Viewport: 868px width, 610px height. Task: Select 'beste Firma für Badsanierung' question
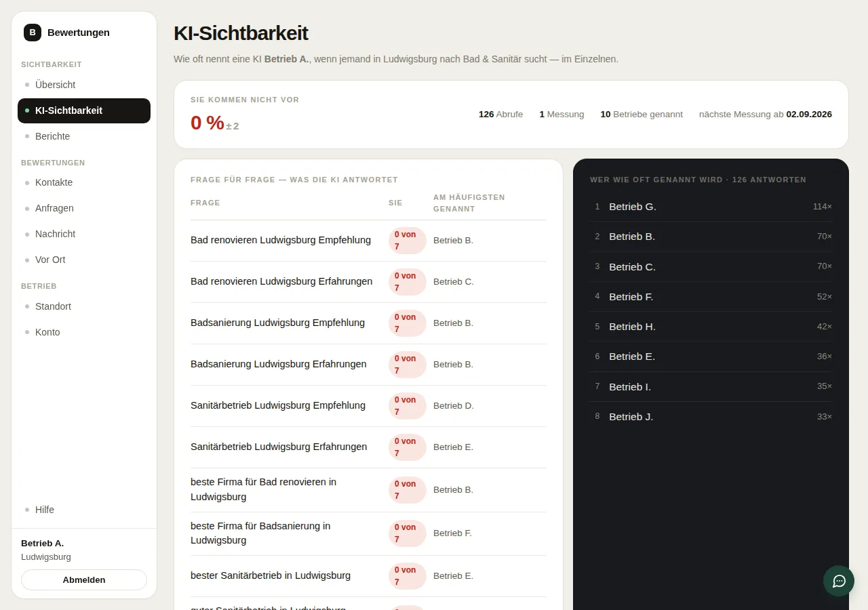tap(368, 534)
